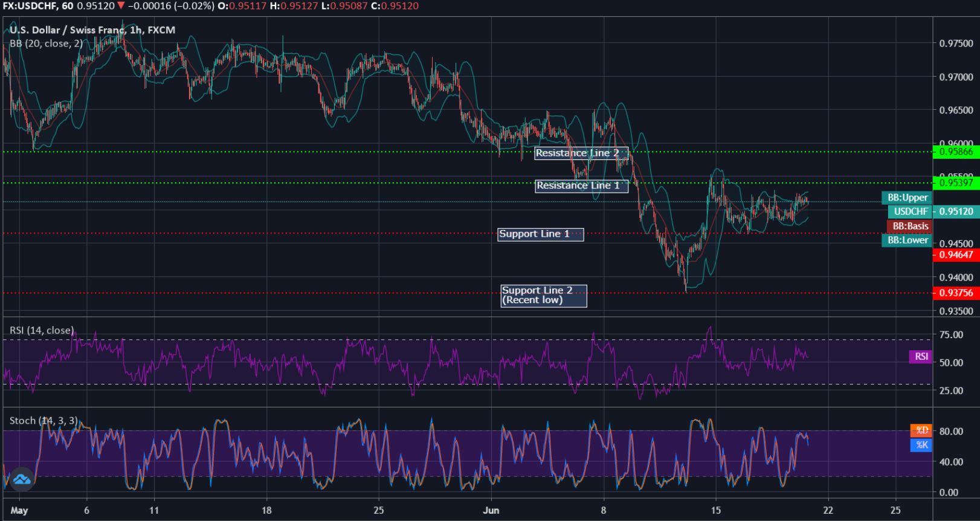Click the O:0.95117 open value in header
Screen dimensions: 980x521
pos(242,6)
